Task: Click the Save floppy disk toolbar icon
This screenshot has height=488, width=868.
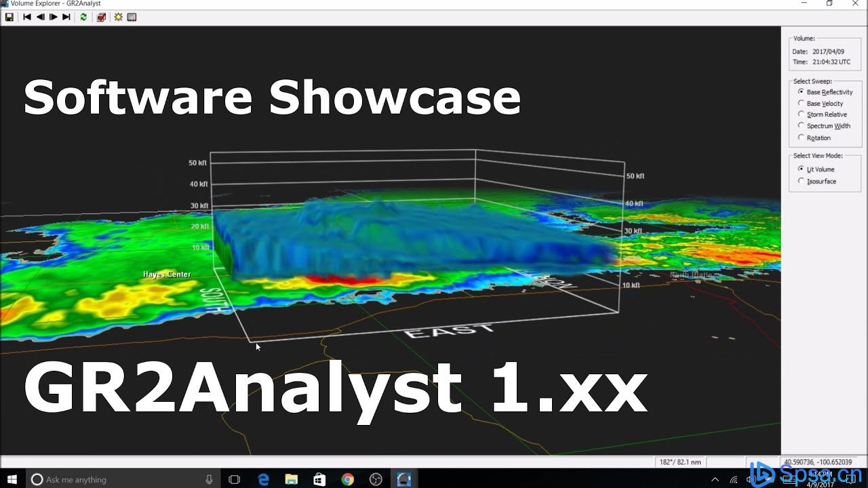Action: point(9,17)
